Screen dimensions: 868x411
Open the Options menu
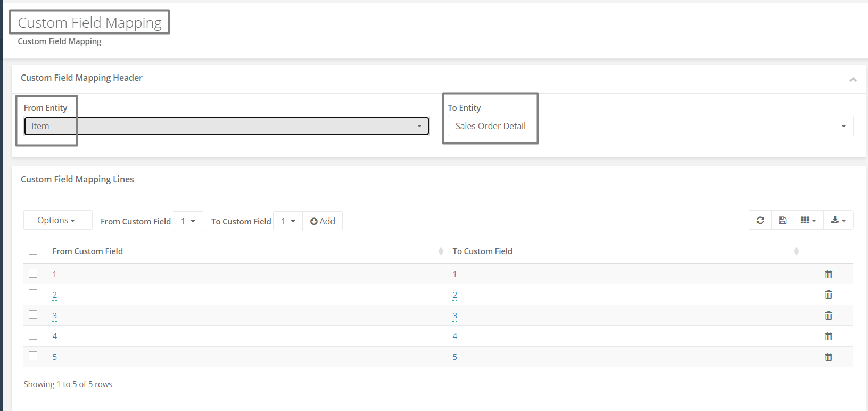point(57,220)
